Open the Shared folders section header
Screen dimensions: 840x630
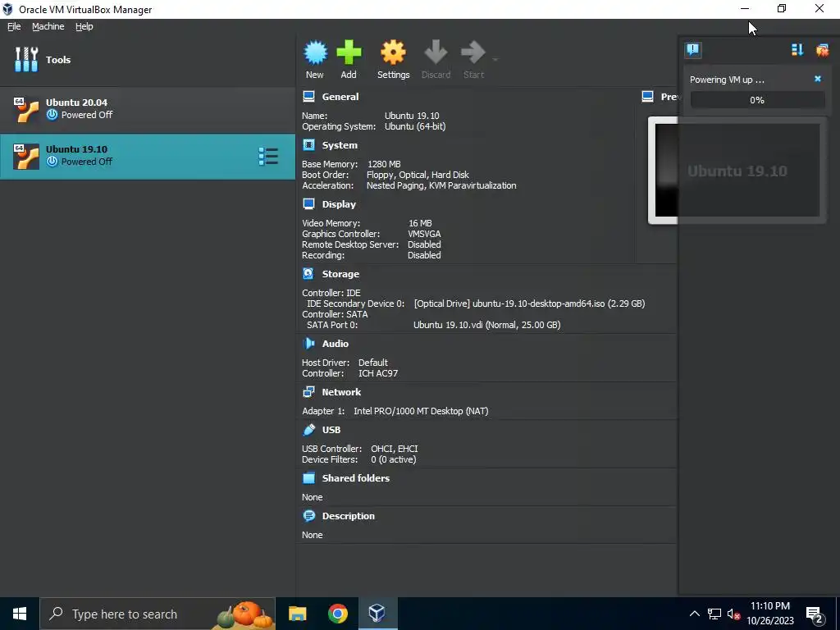pos(356,478)
